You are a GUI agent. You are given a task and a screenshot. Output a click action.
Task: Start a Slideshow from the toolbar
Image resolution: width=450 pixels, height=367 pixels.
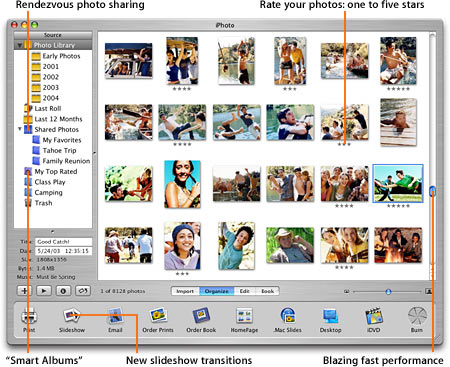tap(72, 315)
